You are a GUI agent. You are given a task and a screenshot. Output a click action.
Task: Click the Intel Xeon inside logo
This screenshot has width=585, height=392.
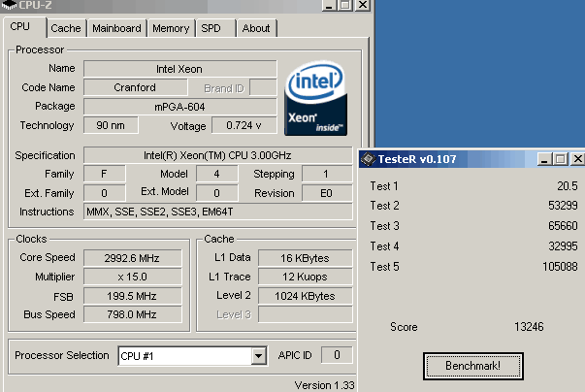pos(316,98)
